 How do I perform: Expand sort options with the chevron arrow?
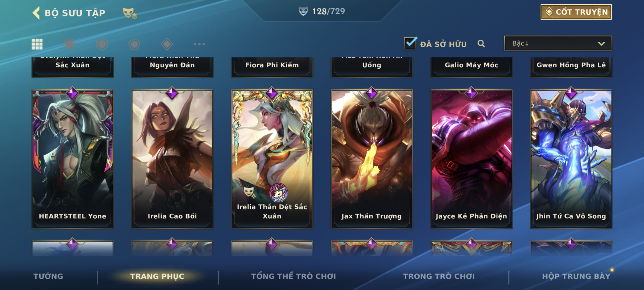pyautogui.click(x=601, y=44)
